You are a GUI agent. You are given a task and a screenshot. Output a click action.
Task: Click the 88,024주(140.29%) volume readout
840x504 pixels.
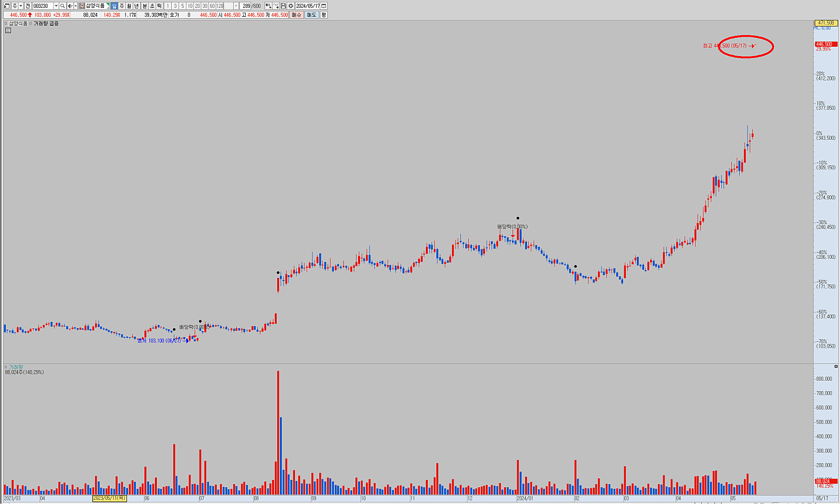pyautogui.click(x=25, y=372)
